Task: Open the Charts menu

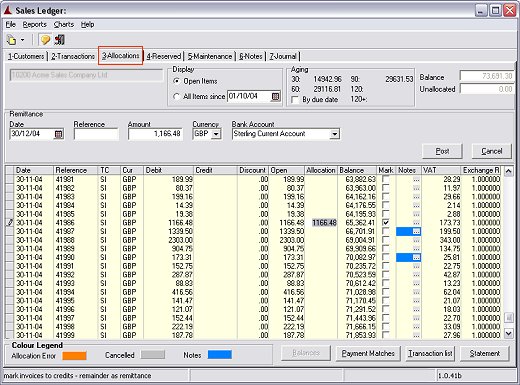Action: click(x=64, y=25)
